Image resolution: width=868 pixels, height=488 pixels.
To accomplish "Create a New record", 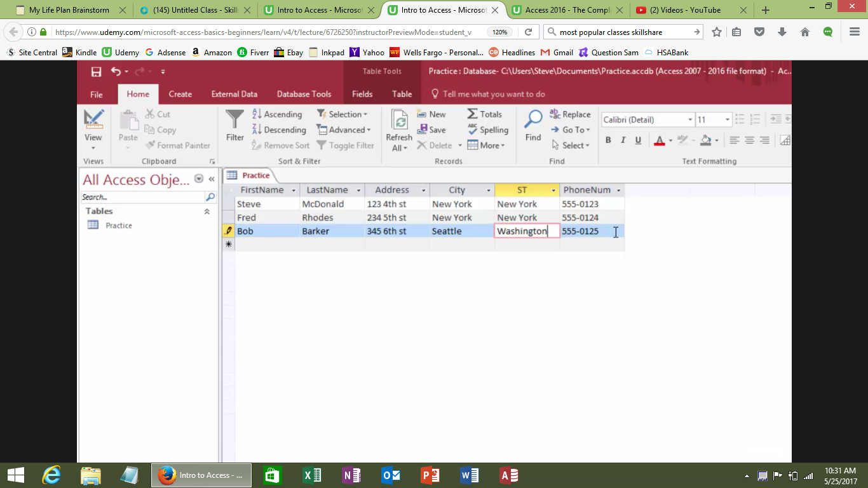I will point(433,114).
